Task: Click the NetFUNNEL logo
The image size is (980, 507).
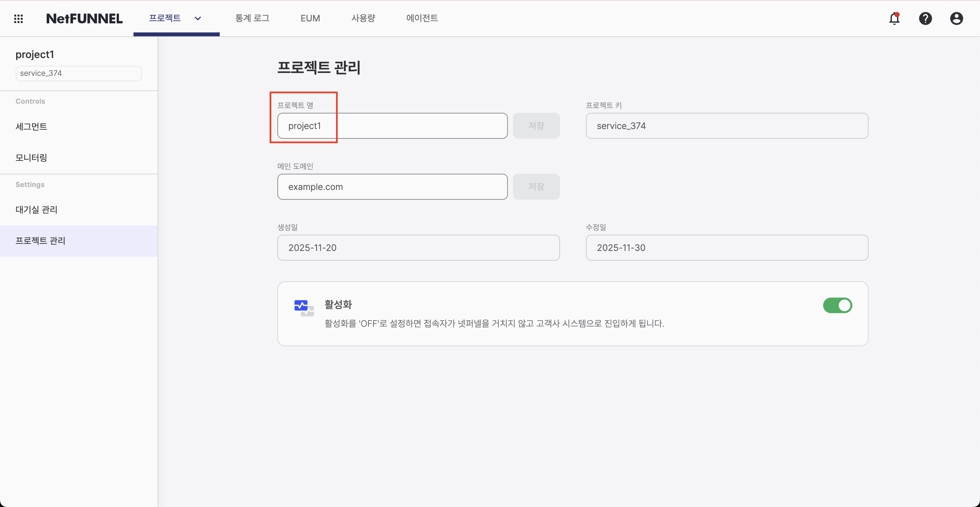Action: coord(84,18)
